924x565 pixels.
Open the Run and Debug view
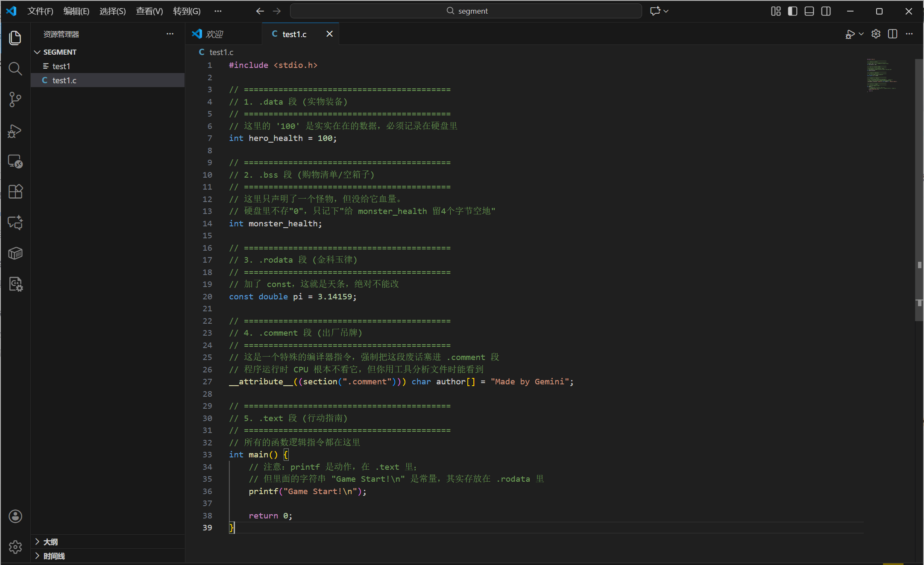point(15,131)
